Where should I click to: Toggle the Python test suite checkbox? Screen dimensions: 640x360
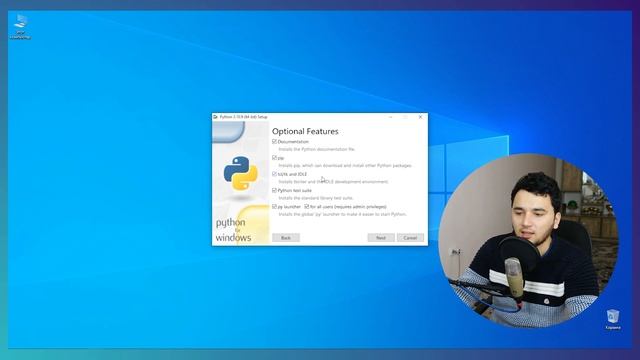pos(274,190)
